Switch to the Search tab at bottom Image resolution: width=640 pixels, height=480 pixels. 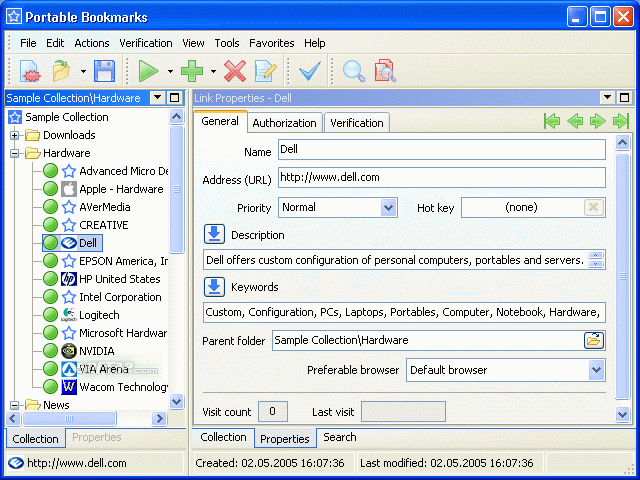(340, 437)
